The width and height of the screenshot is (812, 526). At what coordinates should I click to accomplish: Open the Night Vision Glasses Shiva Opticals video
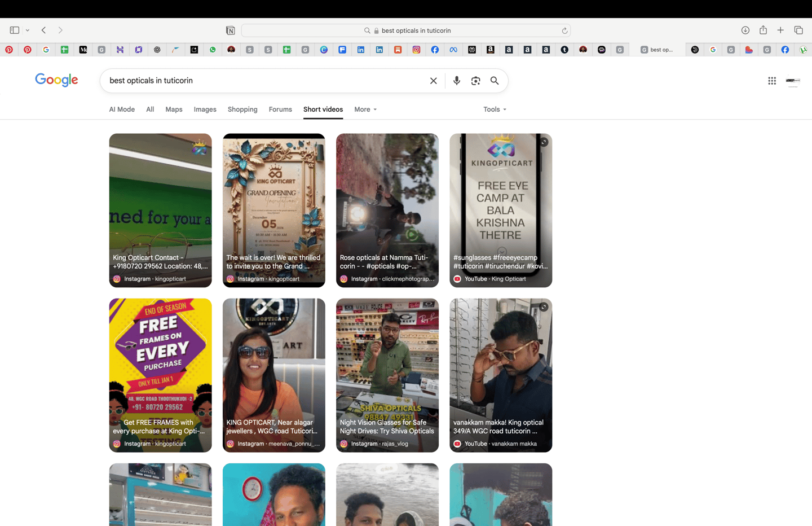point(387,375)
